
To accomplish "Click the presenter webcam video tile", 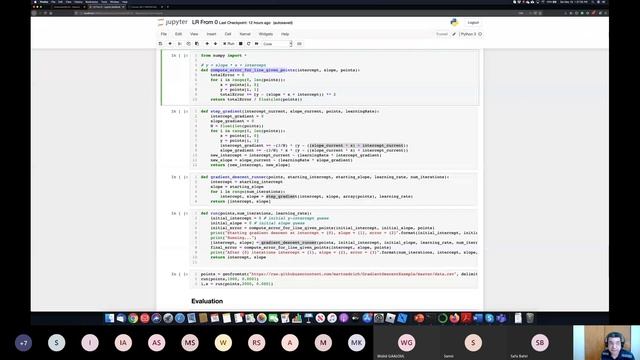I will (x=607, y=342).
